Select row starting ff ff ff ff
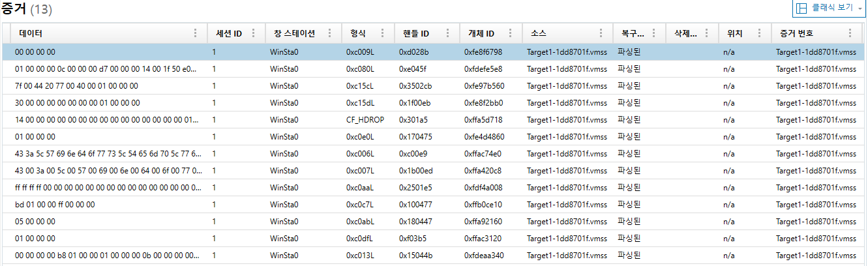The image size is (868, 266). [x=434, y=187]
